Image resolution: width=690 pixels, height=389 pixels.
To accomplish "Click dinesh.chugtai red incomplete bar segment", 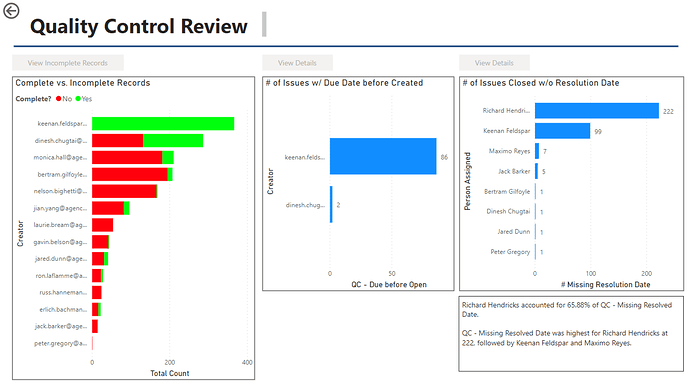I will coord(117,140).
